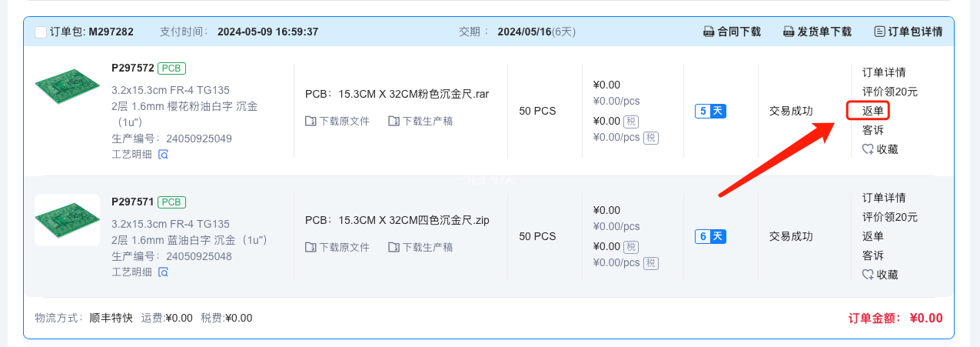Open order package details (订单包详情) icon
Viewport: 980px width, 347px height.
click(880, 32)
